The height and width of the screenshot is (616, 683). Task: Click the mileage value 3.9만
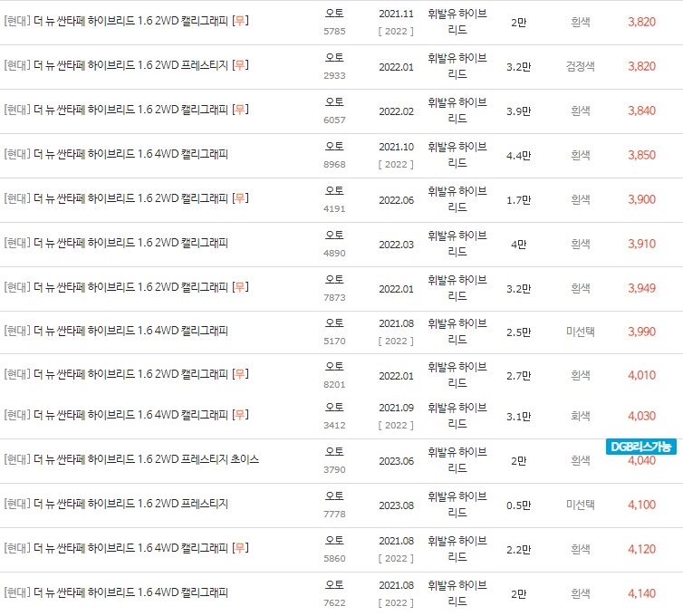pos(518,111)
